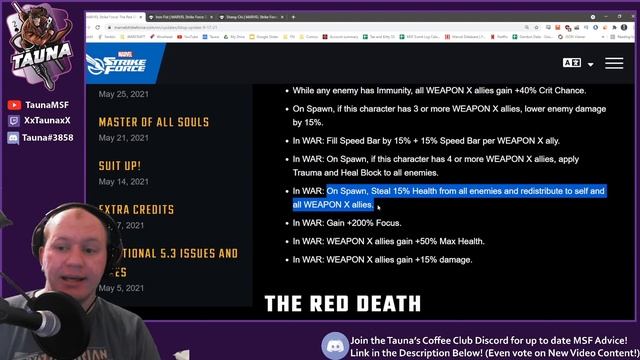640x360 pixels.
Task: Click the Tauna channel logo
Action: (42, 47)
